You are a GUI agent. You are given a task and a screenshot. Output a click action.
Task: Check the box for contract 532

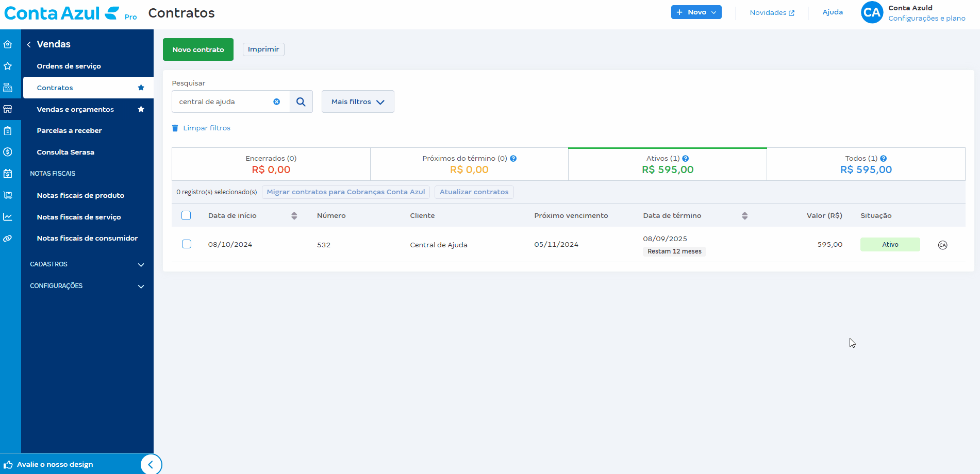[x=187, y=244]
